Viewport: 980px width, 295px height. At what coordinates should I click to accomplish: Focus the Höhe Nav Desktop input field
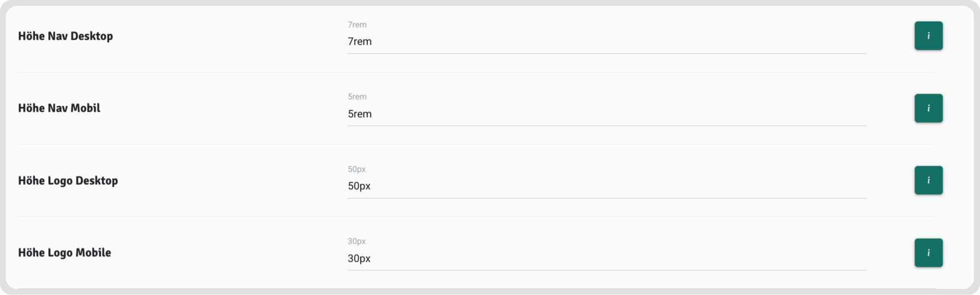607,41
